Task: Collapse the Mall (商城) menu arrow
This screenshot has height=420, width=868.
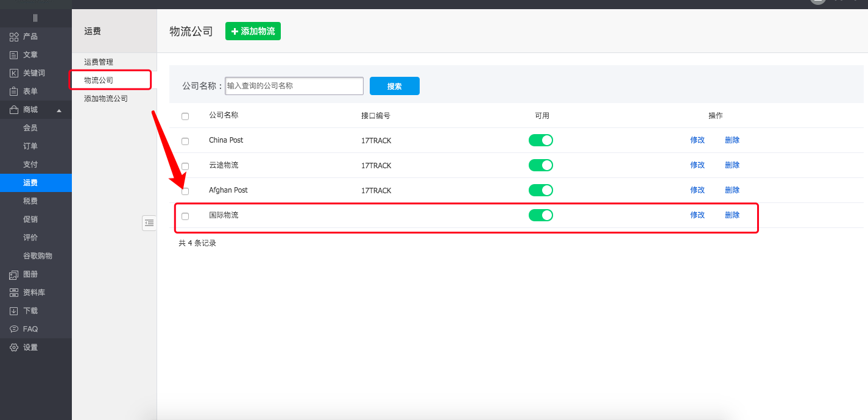Action: point(59,110)
